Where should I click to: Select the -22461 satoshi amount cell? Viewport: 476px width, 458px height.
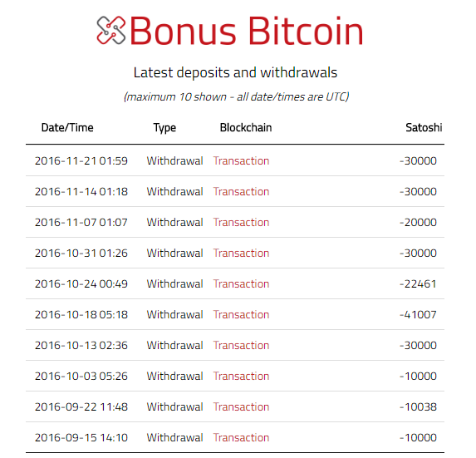(x=418, y=284)
